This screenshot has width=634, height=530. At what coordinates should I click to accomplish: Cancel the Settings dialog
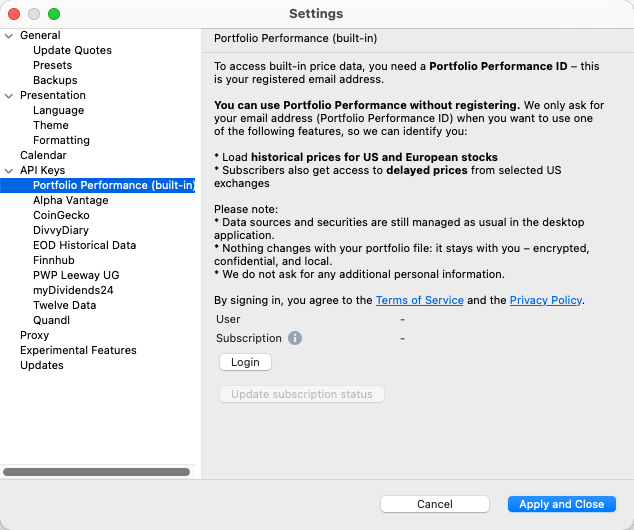pos(434,504)
